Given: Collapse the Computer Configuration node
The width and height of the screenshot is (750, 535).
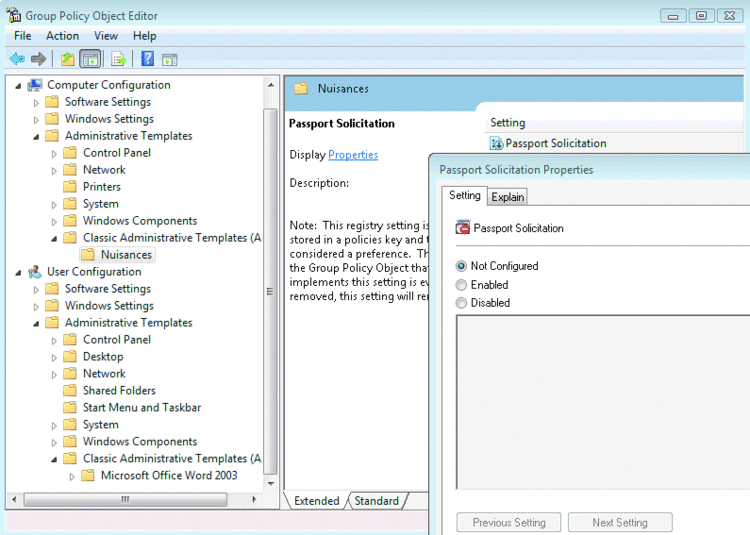Looking at the screenshot, I should pos(18,86).
